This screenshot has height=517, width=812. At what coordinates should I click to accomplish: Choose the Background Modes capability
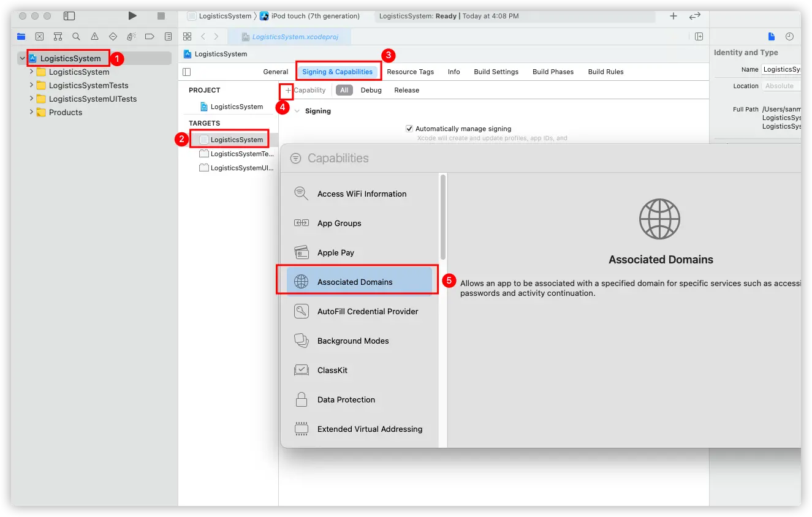pos(360,341)
